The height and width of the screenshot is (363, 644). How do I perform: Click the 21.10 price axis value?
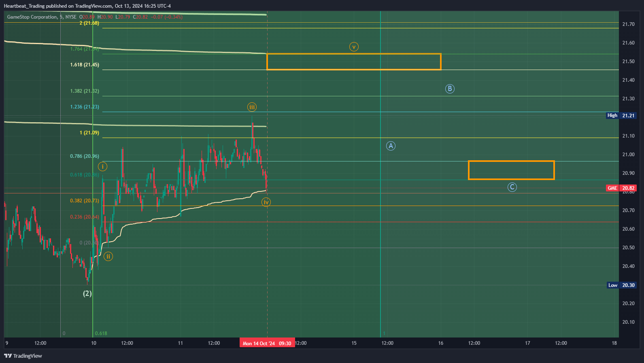click(x=628, y=136)
